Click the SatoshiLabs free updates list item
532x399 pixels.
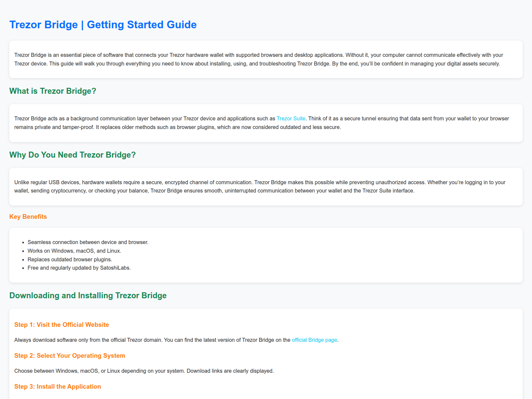[79, 268]
